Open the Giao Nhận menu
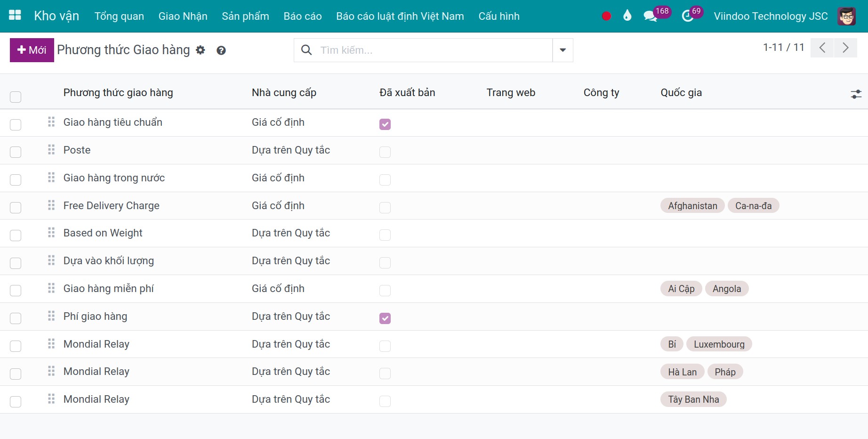 point(183,16)
